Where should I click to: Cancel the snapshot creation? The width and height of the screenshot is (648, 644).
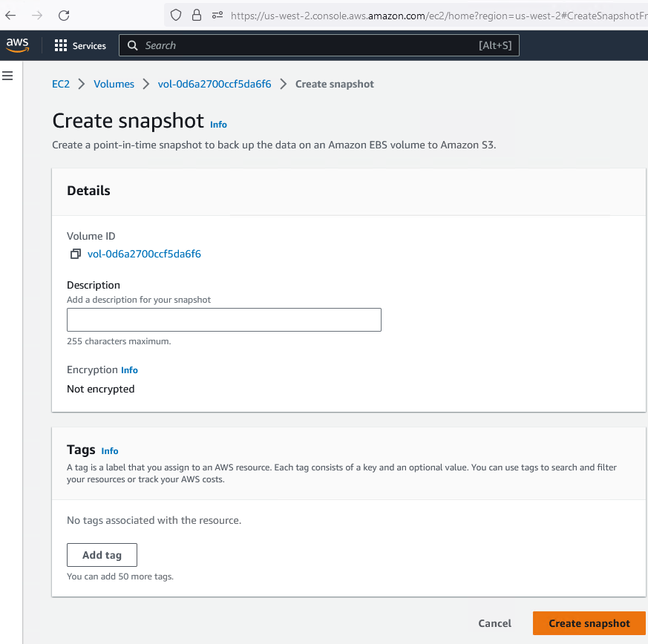(x=494, y=623)
